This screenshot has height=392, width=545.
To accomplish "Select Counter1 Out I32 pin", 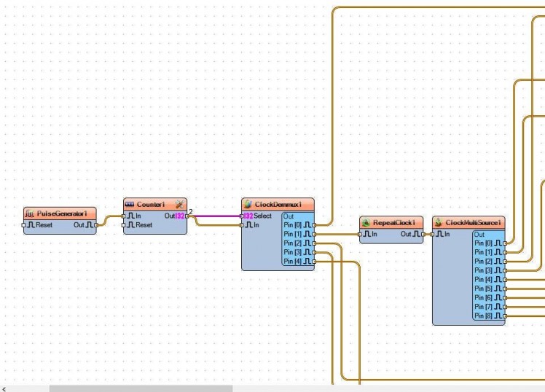I will point(187,216).
